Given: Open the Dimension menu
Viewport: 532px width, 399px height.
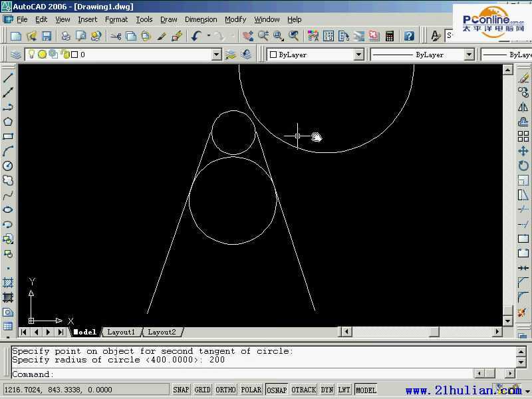Looking at the screenshot, I should (x=201, y=20).
